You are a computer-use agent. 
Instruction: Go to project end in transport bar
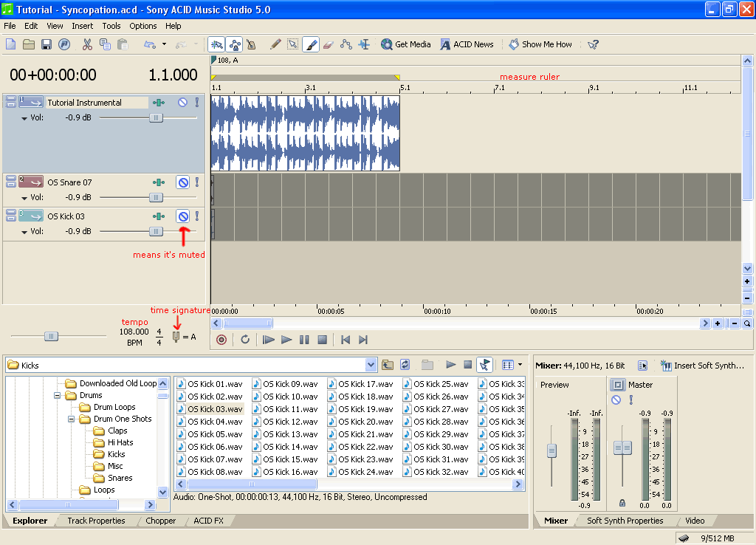click(x=363, y=340)
